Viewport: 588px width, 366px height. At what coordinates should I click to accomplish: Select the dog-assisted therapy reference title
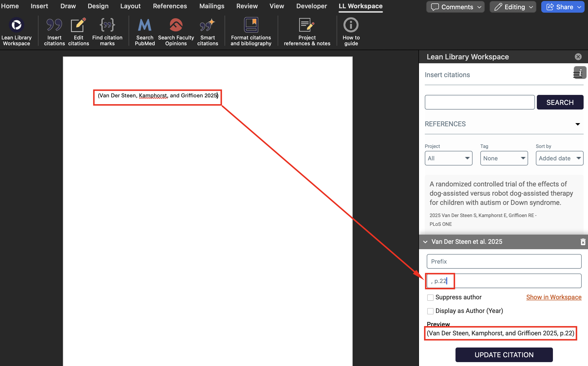pos(501,193)
